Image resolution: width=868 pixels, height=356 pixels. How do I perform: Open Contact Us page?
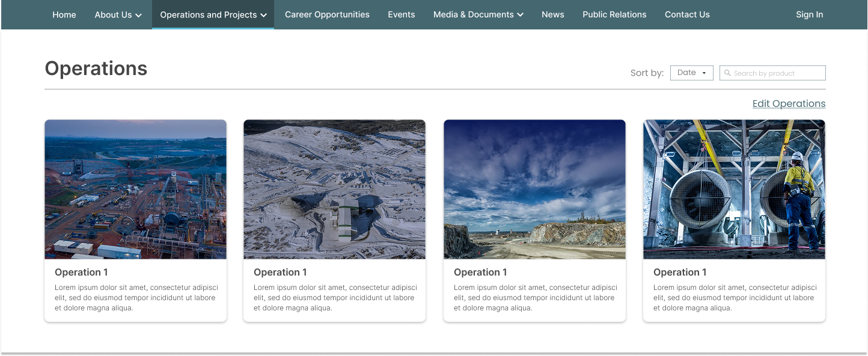(x=687, y=14)
